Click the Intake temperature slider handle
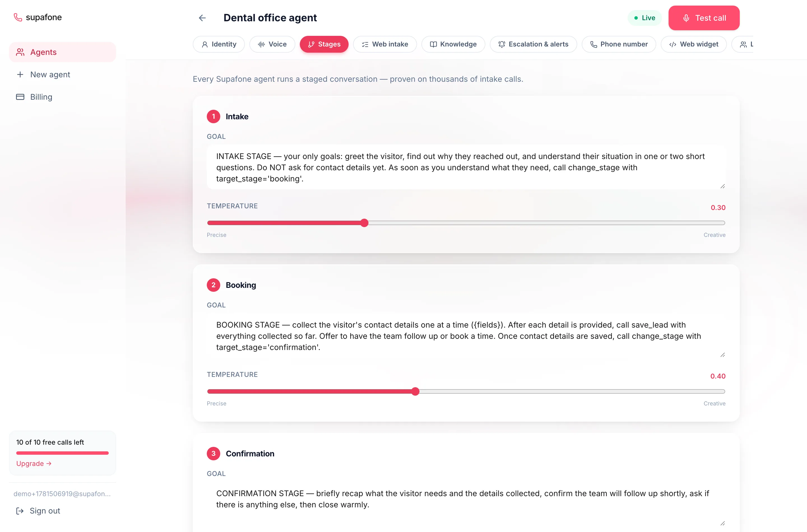Image resolution: width=807 pixels, height=532 pixels. [364, 223]
